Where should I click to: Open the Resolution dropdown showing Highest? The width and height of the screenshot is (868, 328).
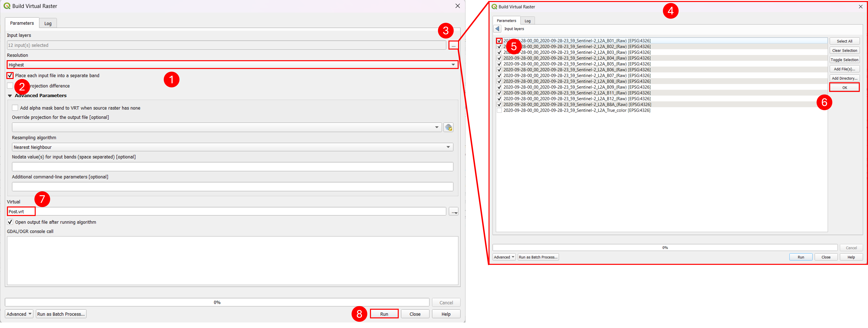pyautogui.click(x=232, y=65)
